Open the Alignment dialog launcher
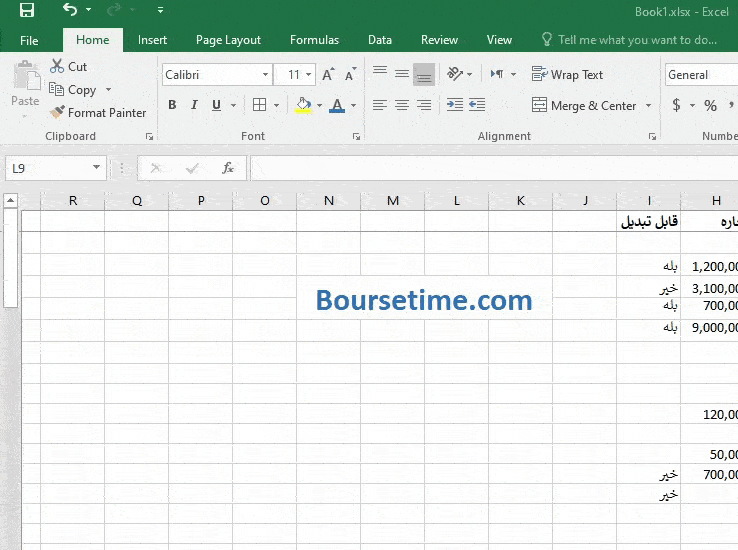 652,136
